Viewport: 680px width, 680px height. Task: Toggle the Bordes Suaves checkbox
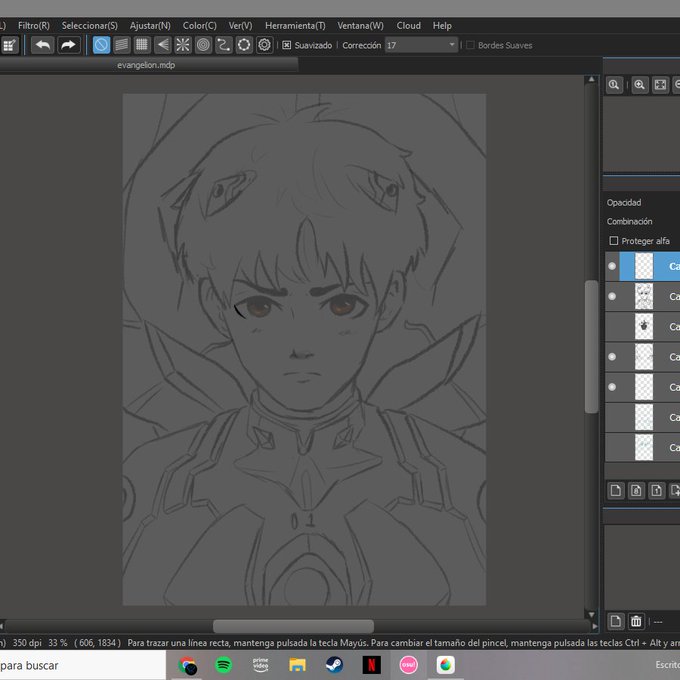pyautogui.click(x=470, y=45)
